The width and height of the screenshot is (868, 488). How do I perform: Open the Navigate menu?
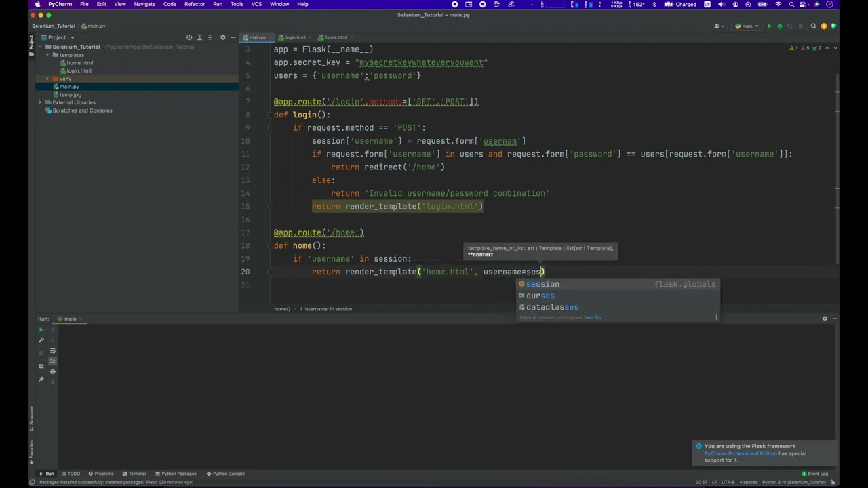(x=144, y=4)
